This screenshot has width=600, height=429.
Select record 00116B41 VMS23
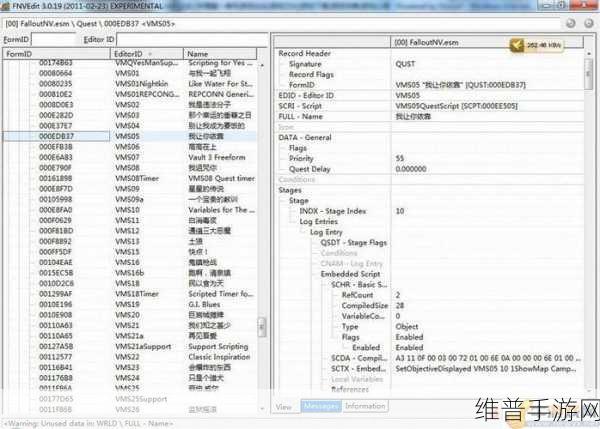130,368
